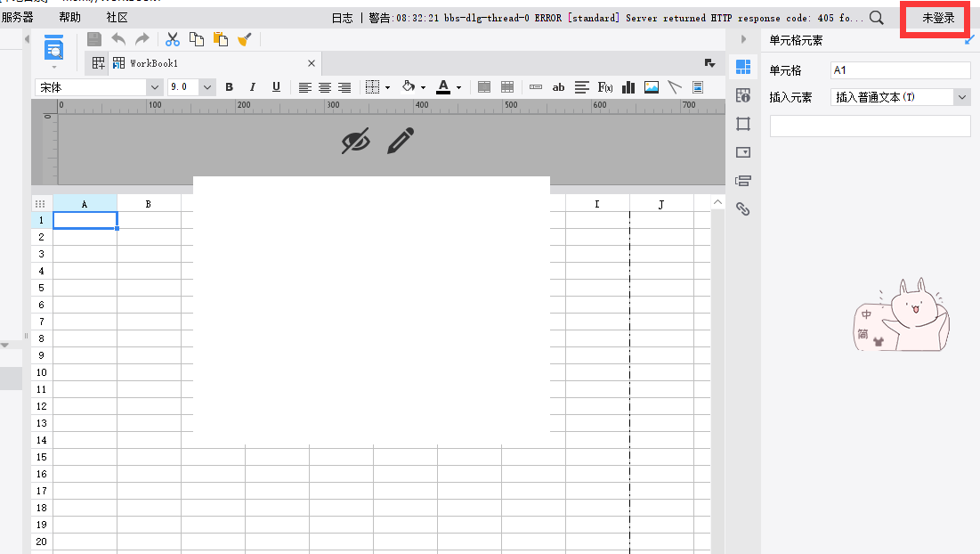Insert data column icon next to 'ab'
Viewport: 980px width, 554px height.
[536, 87]
